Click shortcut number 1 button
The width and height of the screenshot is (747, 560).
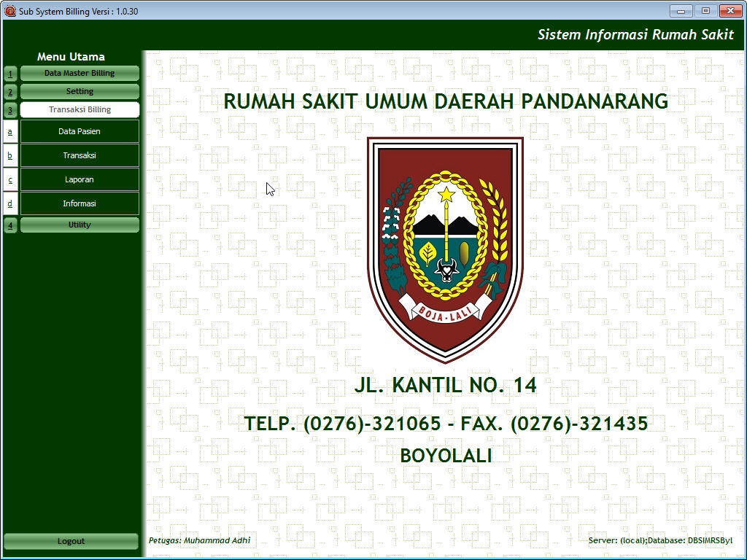tap(10, 74)
